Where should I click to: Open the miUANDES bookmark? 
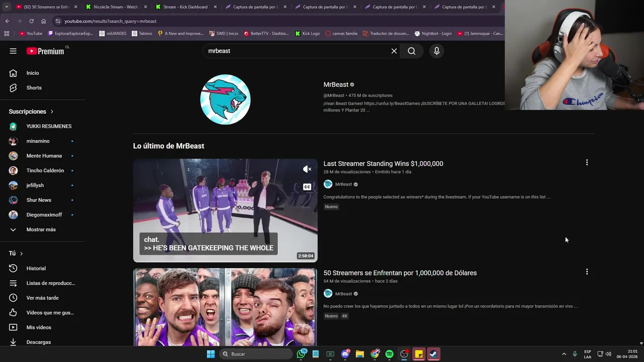tap(112, 34)
